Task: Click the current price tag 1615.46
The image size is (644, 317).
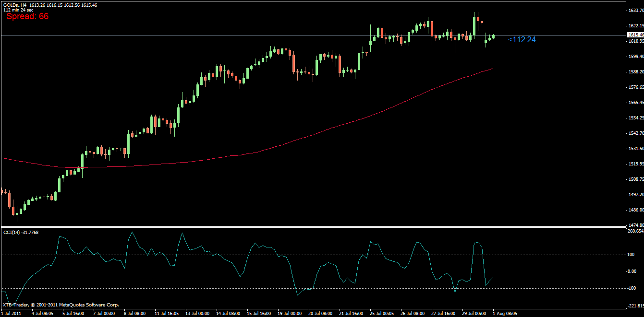Action: (635, 35)
